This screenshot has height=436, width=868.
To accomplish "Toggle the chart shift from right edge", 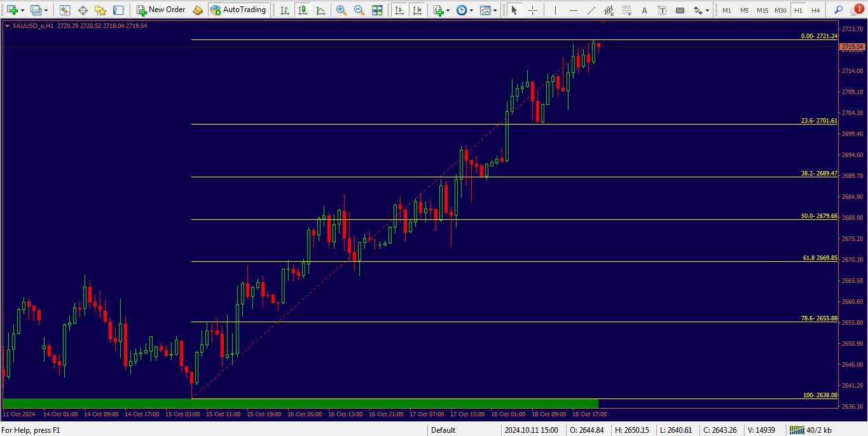I will pos(417,10).
